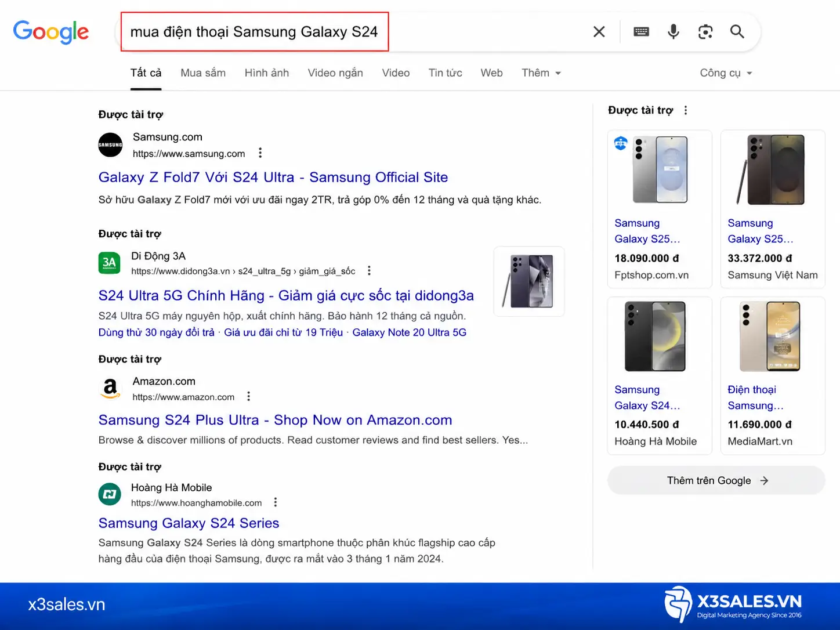Click the Hoàng Hà Mobile favicon
840x630 pixels.
coord(110,494)
